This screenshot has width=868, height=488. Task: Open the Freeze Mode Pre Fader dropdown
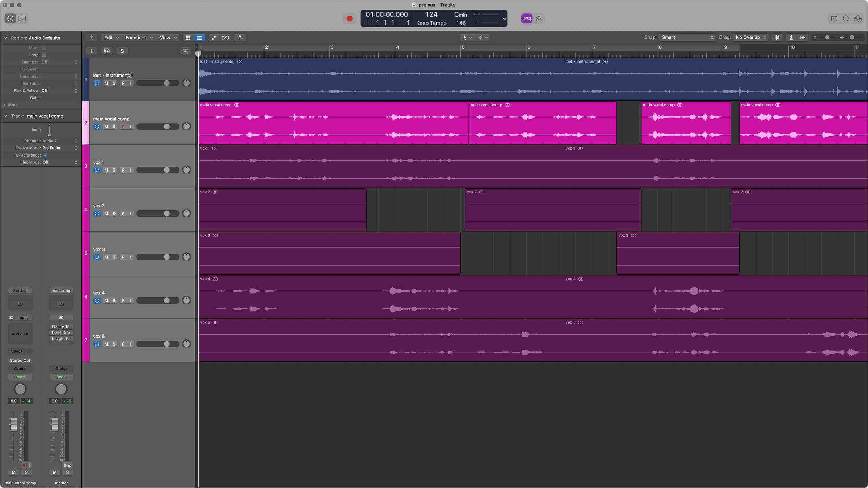coord(60,148)
